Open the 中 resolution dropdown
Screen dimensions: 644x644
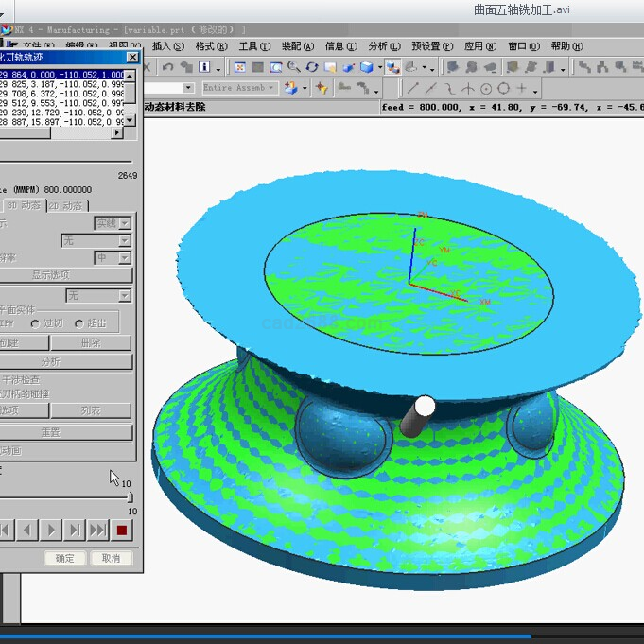(125, 258)
